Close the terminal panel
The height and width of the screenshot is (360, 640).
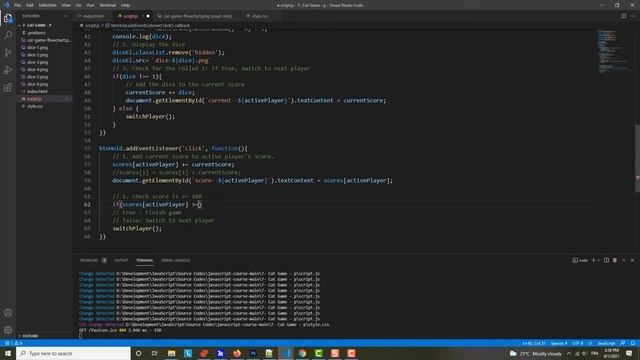point(632,260)
